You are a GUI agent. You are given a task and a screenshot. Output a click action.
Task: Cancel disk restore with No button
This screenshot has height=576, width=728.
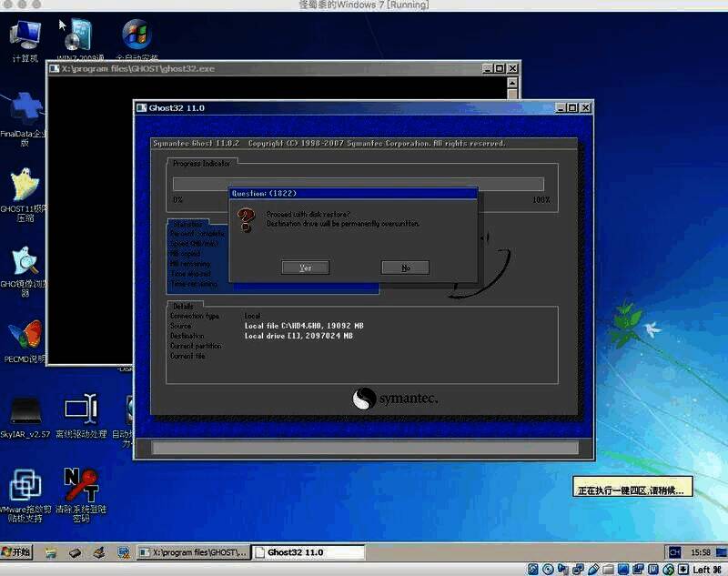click(405, 268)
